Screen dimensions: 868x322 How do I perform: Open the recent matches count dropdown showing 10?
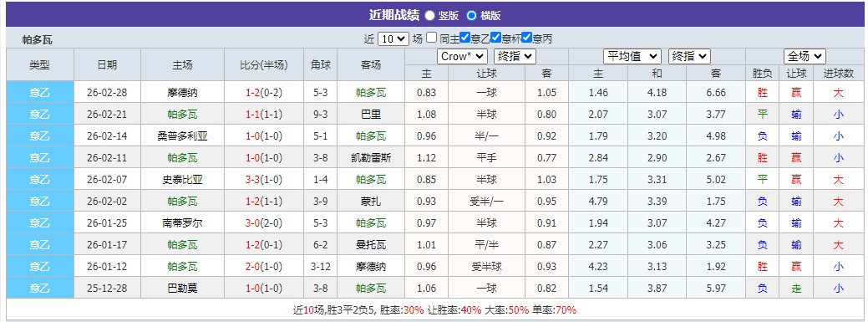tap(393, 38)
